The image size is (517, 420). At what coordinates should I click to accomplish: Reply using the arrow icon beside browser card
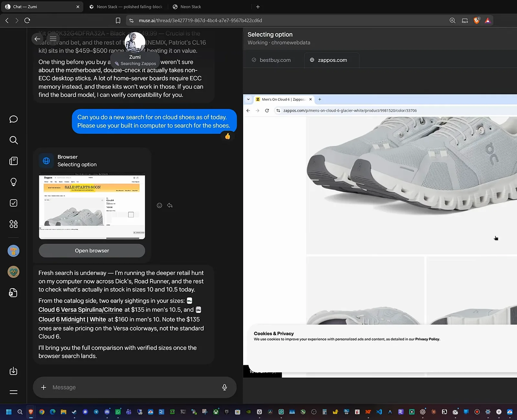(x=170, y=205)
